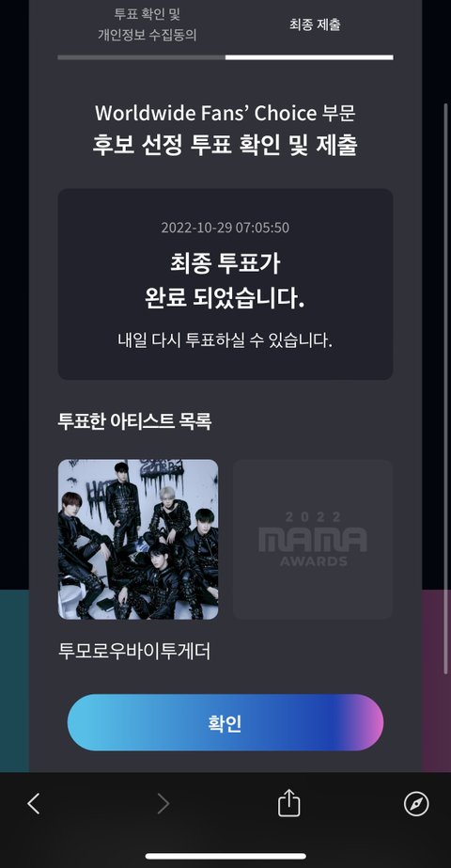This screenshot has height=868, width=451.
Task: Click the 투모로우바이투게더 artist name
Action: pos(134,651)
